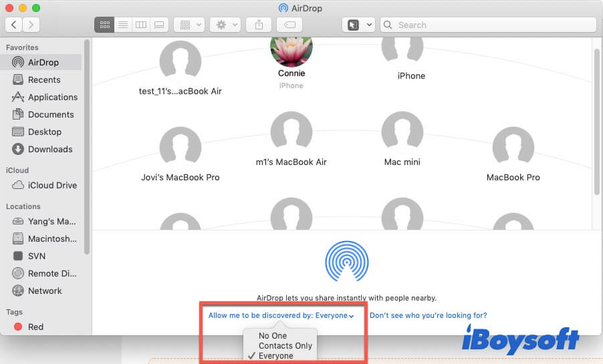Switch to column view
This screenshot has width=603, height=364.
pyautogui.click(x=141, y=25)
